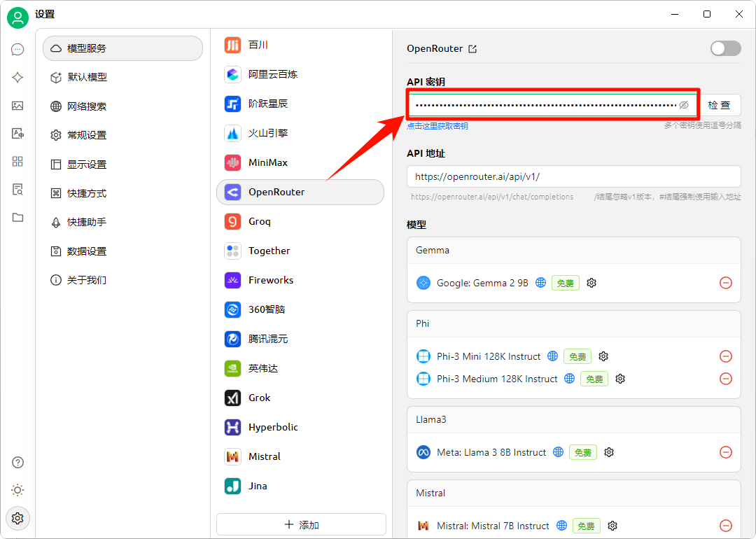Select the Hyperbolic provider

300,427
